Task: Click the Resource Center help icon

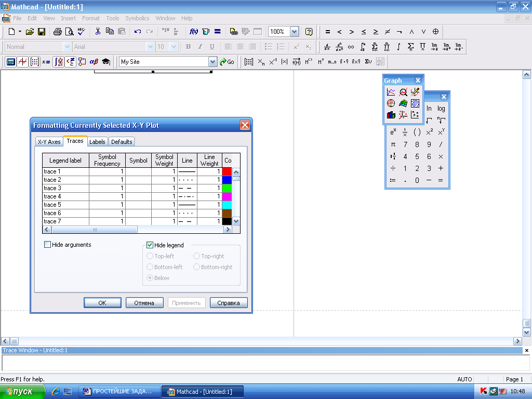Action: [x=309, y=32]
